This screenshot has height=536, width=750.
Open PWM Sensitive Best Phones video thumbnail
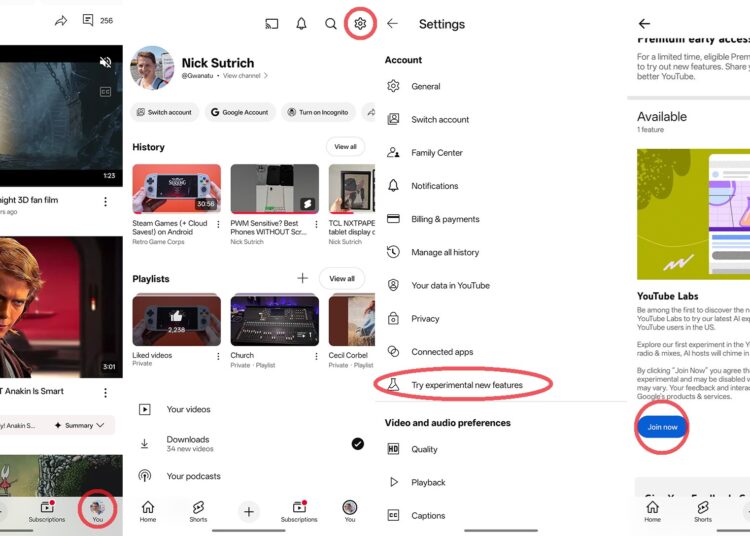[x=275, y=189]
